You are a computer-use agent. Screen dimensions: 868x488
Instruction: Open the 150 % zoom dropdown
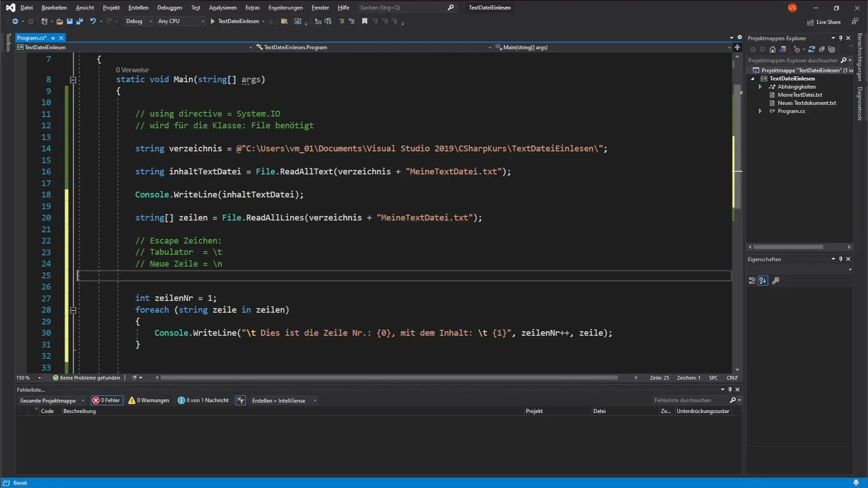tap(29, 378)
